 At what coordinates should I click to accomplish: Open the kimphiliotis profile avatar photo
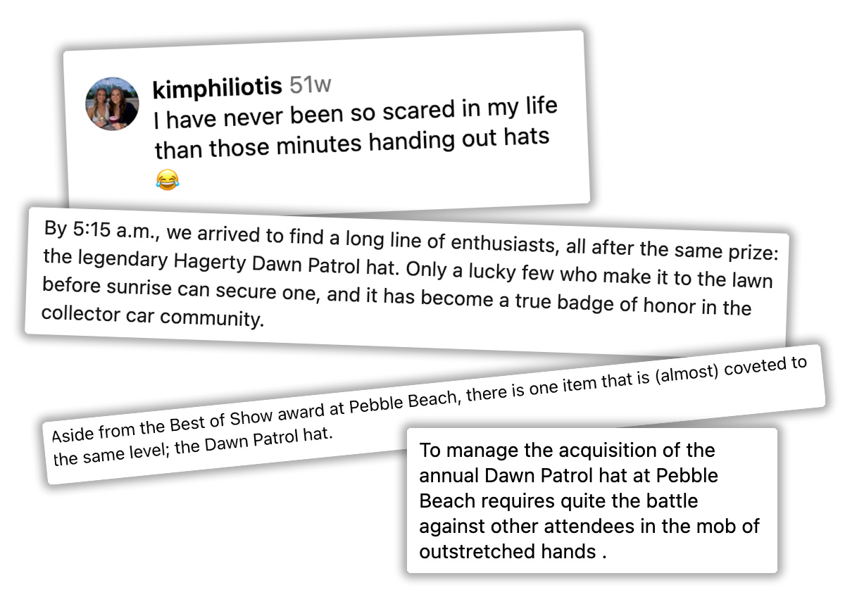click(112, 103)
